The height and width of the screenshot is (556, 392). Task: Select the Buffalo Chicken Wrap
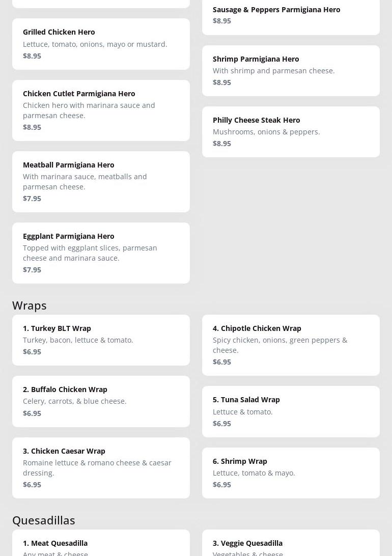[101, 401]
